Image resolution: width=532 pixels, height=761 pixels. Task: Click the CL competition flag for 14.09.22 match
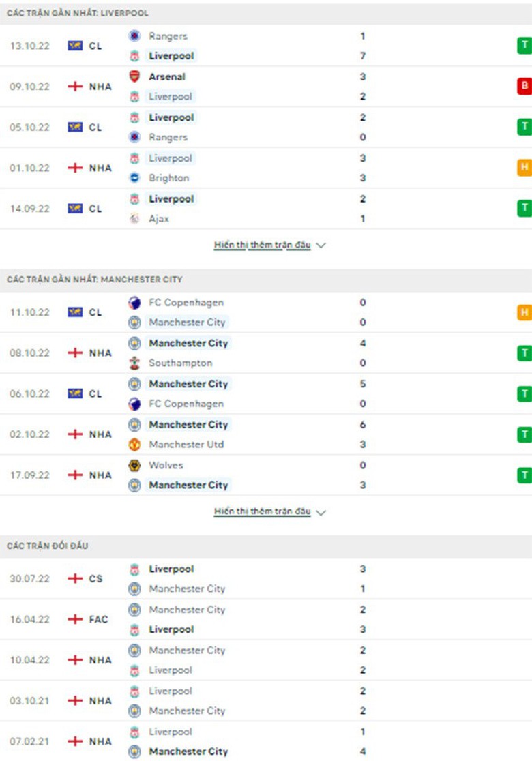click(75, 209)
